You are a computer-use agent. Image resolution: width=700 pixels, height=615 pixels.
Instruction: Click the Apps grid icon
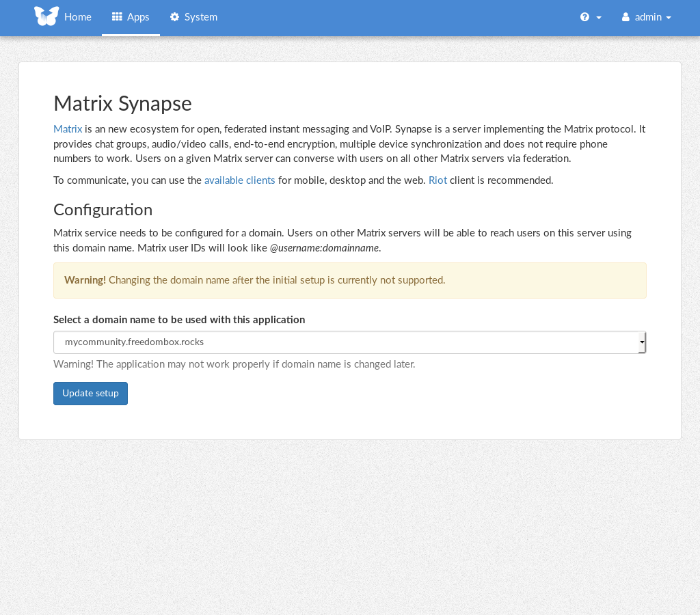pos(117,17)
